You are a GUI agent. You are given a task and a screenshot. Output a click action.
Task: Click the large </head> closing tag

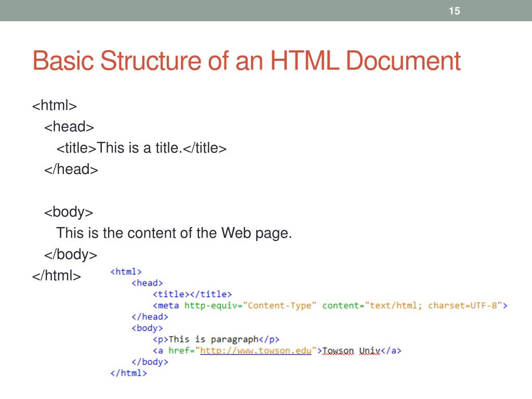[x=71, y=169]
